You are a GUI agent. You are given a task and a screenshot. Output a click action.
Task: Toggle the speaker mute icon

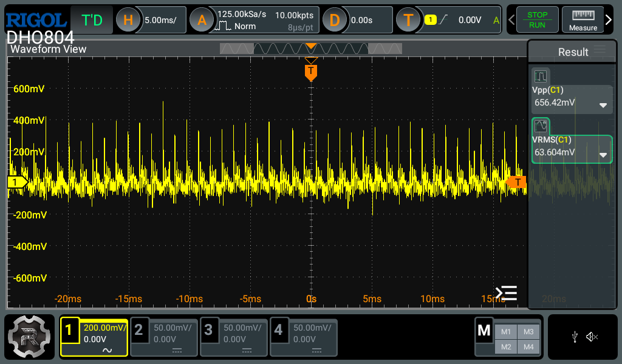592,337
